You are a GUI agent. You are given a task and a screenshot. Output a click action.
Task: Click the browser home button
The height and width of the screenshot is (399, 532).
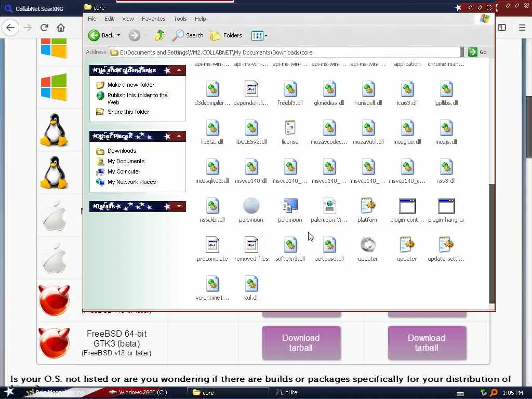(61, 28)
